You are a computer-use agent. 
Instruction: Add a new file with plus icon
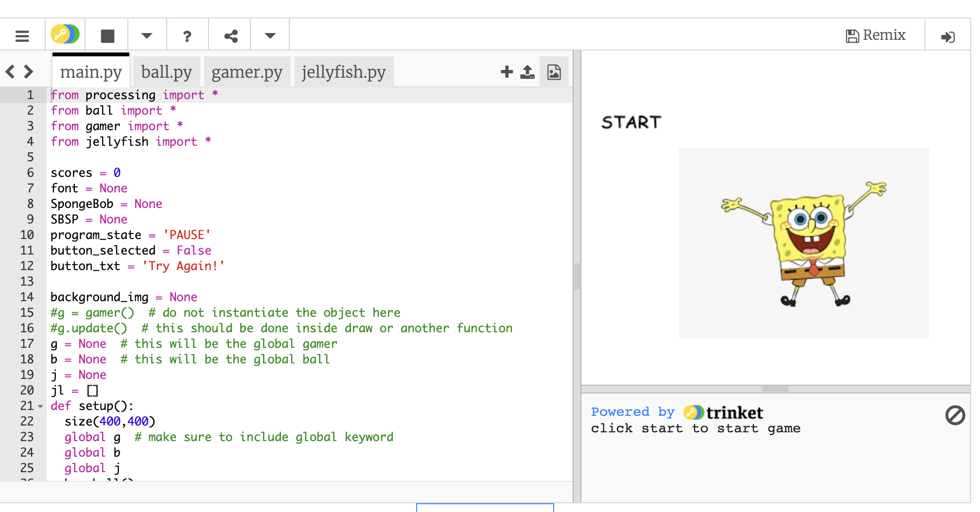[x=507, y=72]
